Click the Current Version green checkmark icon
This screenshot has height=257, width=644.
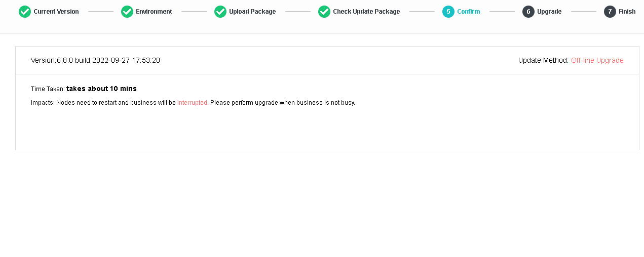coord(25,12)
